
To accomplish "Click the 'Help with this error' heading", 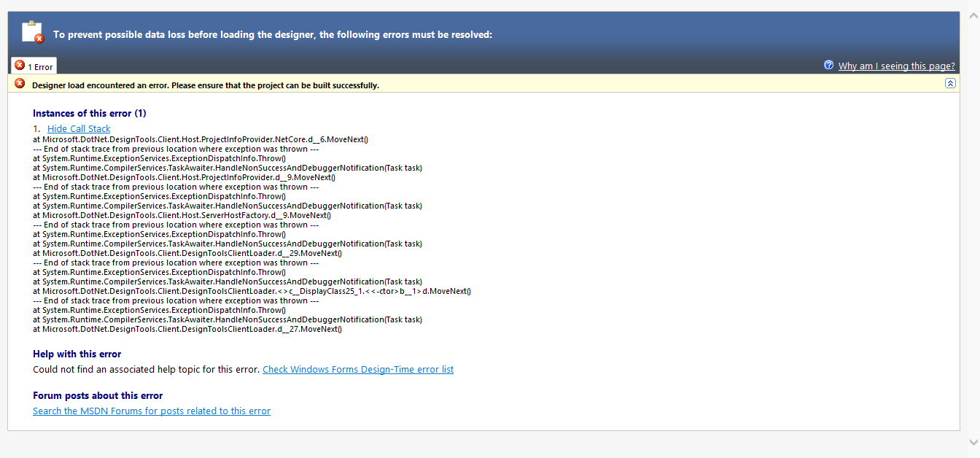I will click(x=77, y=354).
